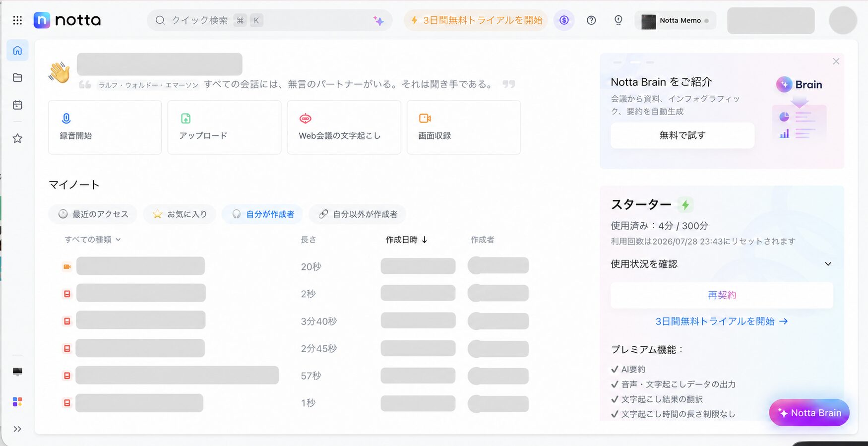Click the lightbulb tips icon
The height and width of the screenshot is (446, 868).
point(618,20)
